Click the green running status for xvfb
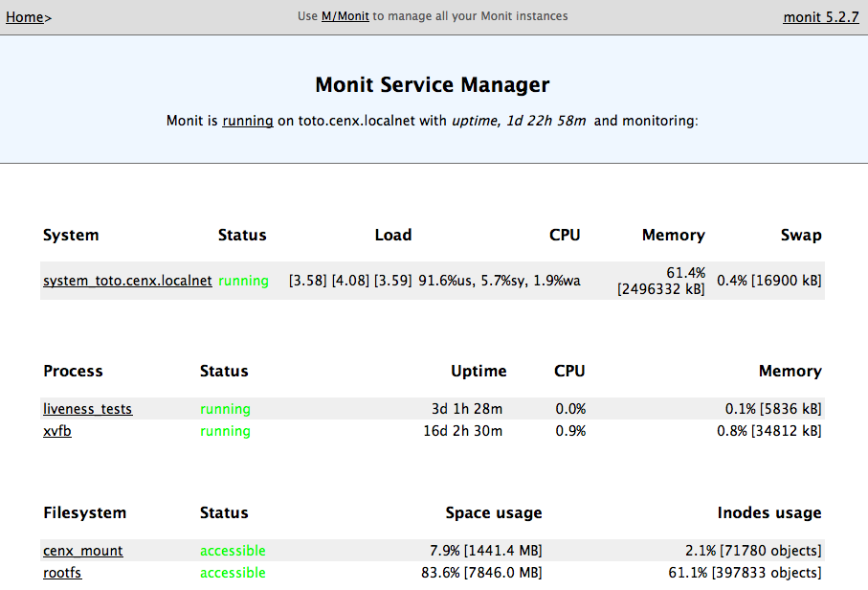 [x=225, y=431]
